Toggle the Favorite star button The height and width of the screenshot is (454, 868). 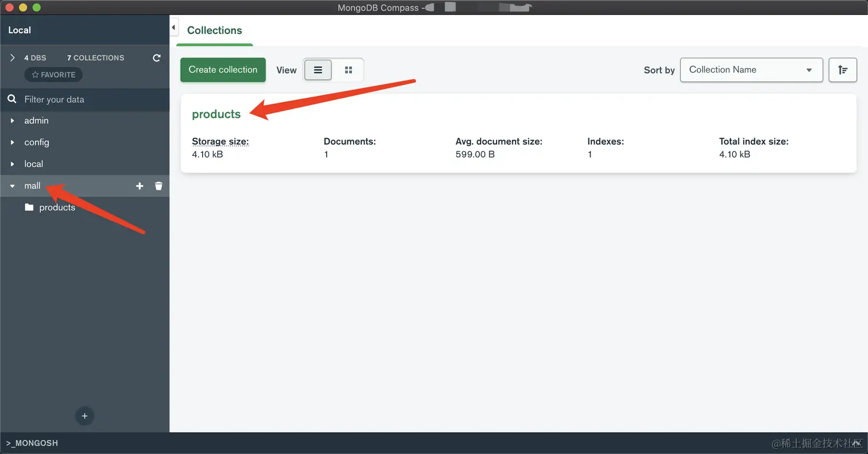[53, 75]
